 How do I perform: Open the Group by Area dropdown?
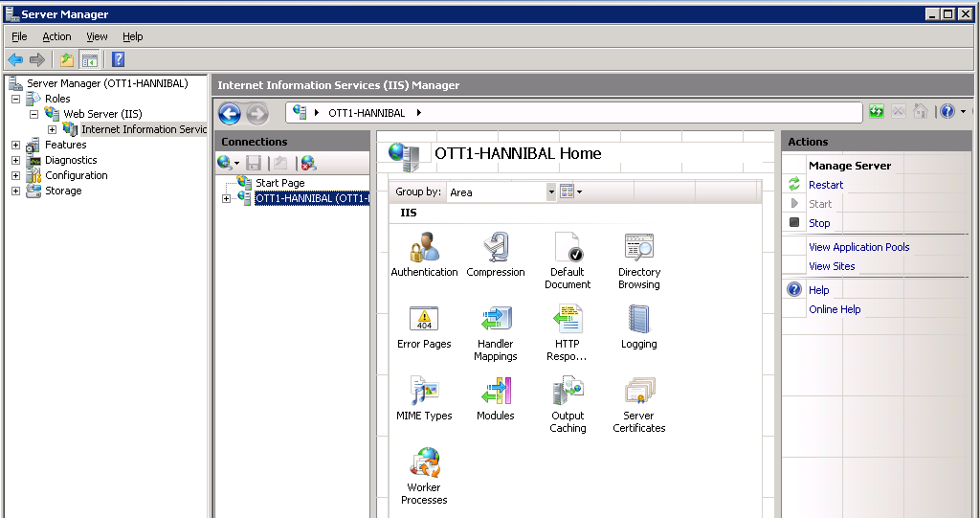point(551,192)
